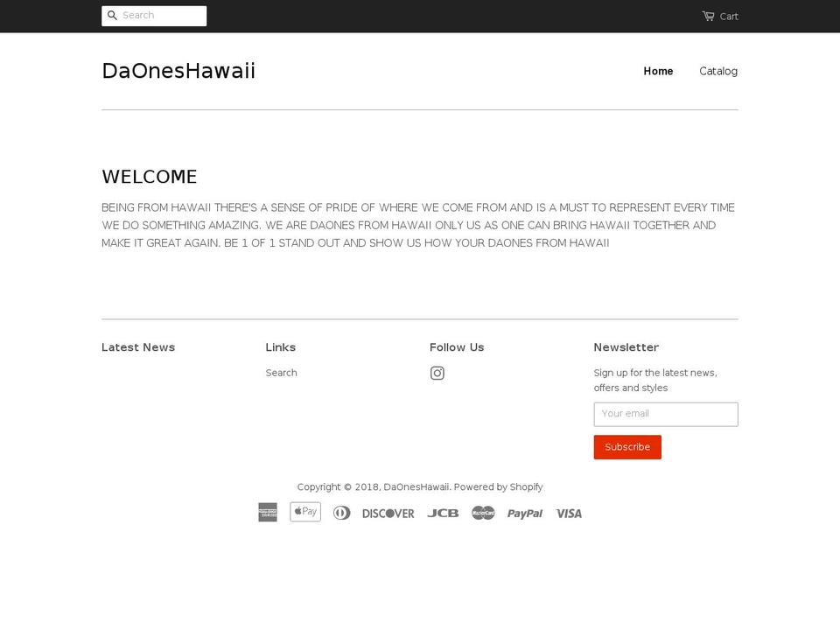Click the Visa payment icon
The width and height of the screenshot is (840, 630).
pyautogui.click(x=569, y=514)
